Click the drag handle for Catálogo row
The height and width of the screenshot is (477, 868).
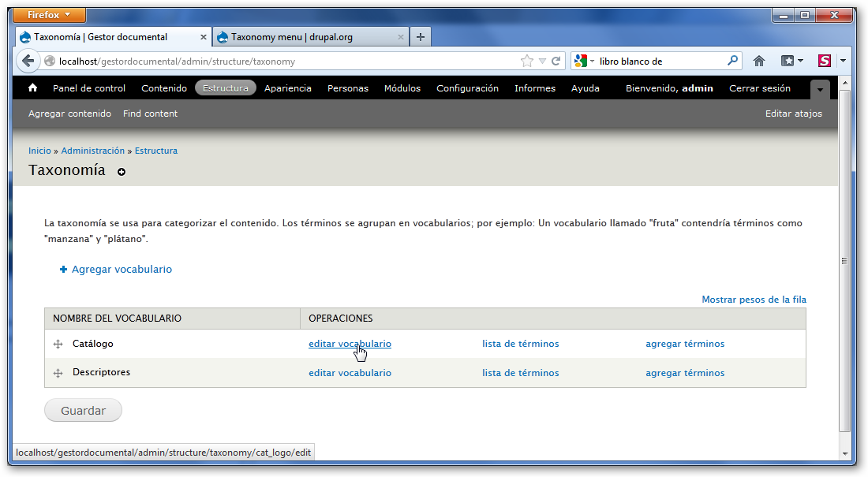[58, 345]
